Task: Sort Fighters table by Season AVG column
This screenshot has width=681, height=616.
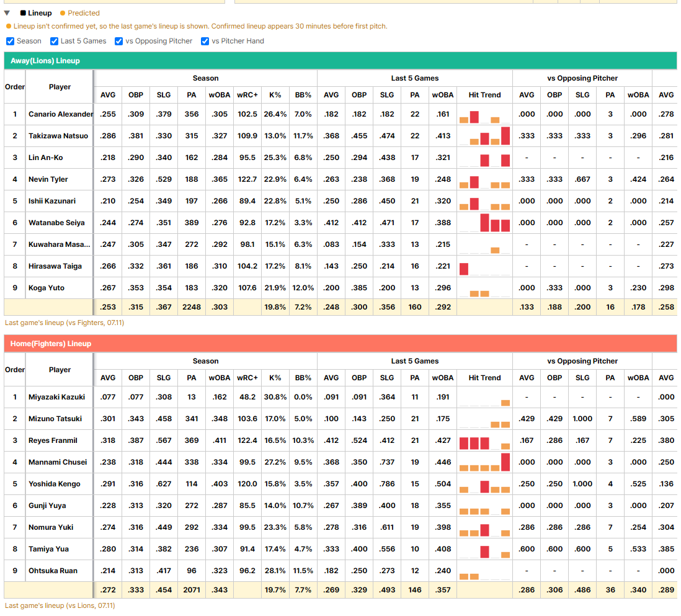Action: pos(108,378)
